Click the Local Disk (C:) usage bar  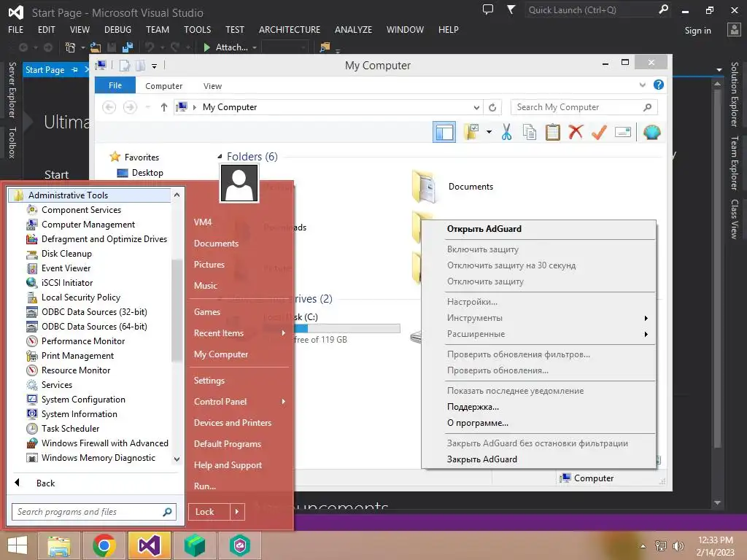pyautogui.click(x=333, y=329)
